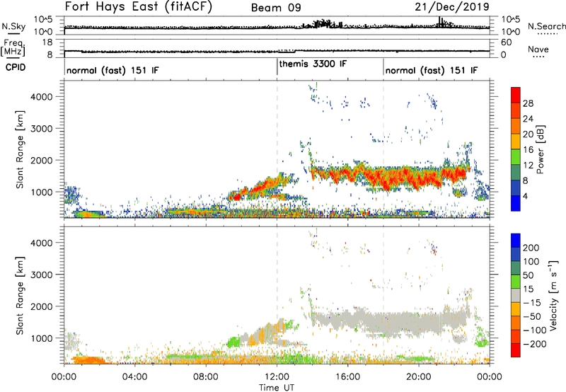
Task: Click the '18' tick on the frequency axis
Action: [47, 42]
